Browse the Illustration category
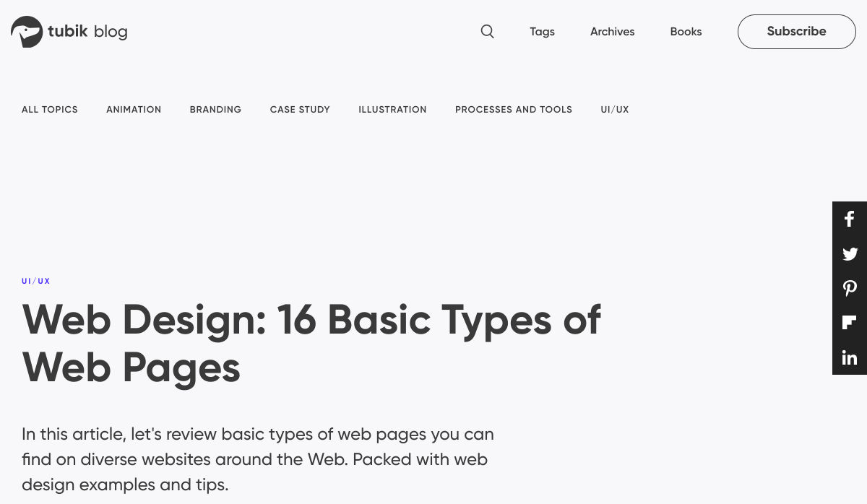Screen dimensions: 867x504 (x=392, y=110)
